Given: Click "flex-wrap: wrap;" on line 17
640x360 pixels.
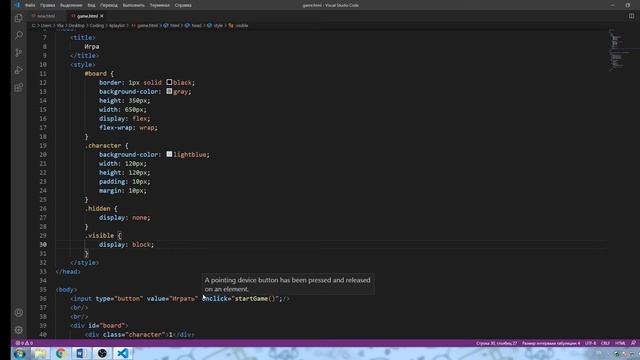Looking at the screenshot, I should click(128, 128).
